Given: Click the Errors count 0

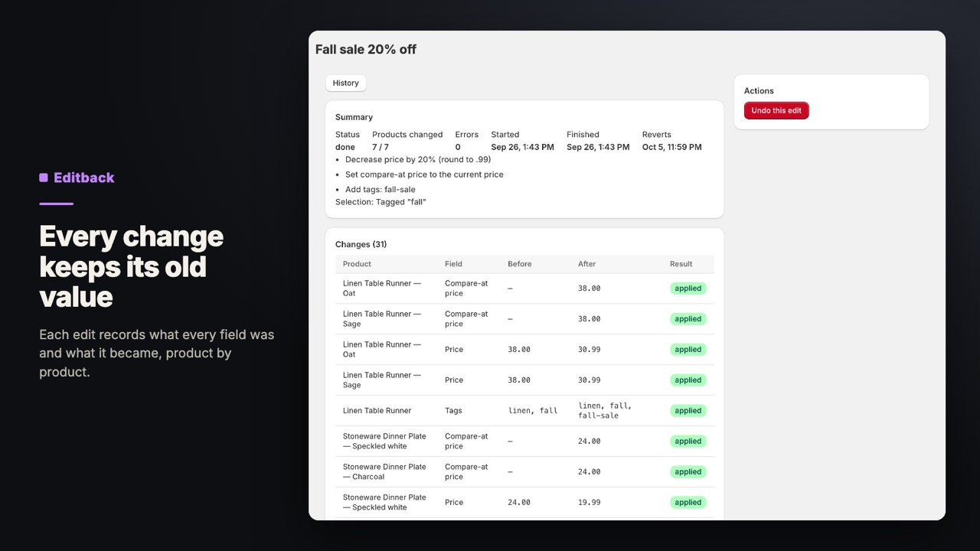Looking at the screenshot, I should click(458, 147).
